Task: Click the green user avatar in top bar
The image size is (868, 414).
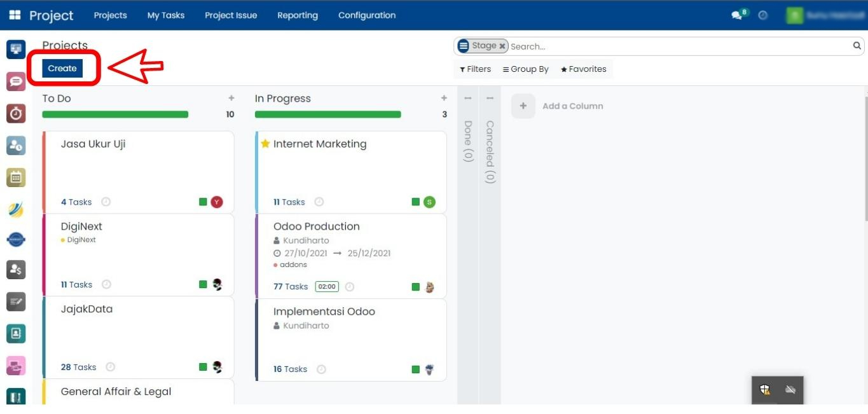Action: pos(794,15)
